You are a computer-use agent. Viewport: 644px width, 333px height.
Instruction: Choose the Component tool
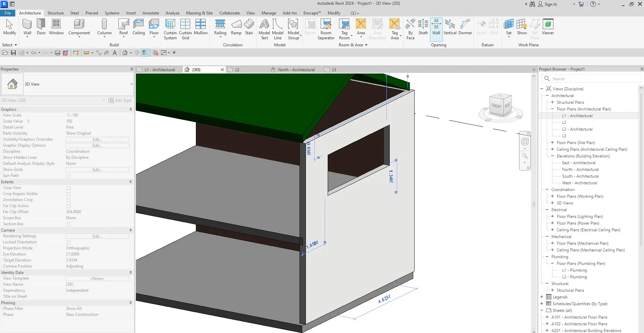coord(79,27)
